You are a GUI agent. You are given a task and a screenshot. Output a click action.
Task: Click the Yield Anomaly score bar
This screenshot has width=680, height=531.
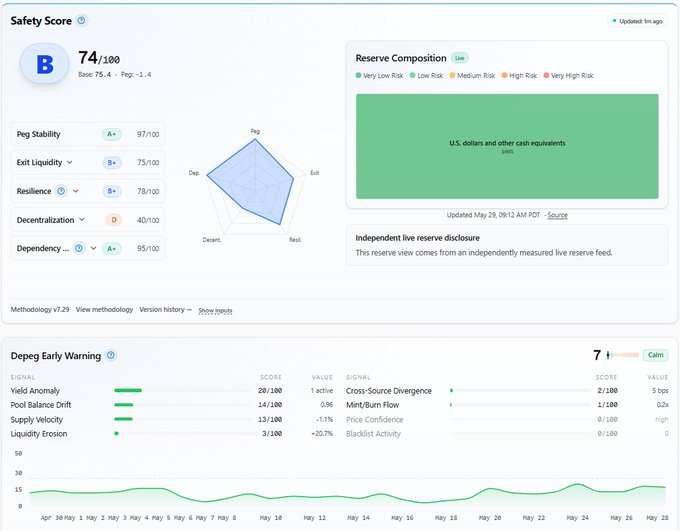182,390
